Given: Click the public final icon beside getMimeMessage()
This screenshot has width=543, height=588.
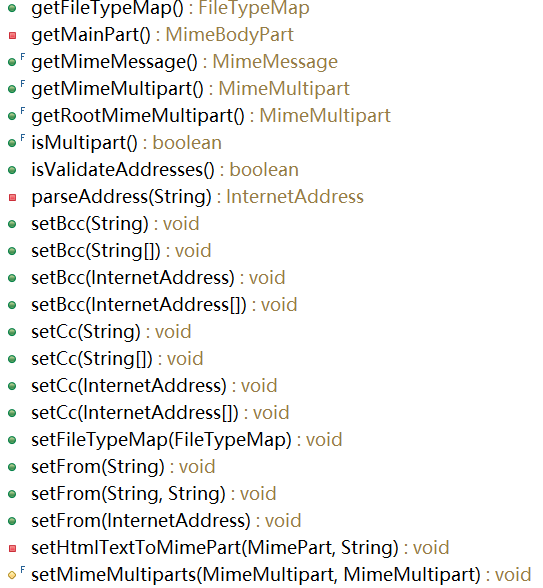Looking at the screenshot, I should [x=16, y=60].
